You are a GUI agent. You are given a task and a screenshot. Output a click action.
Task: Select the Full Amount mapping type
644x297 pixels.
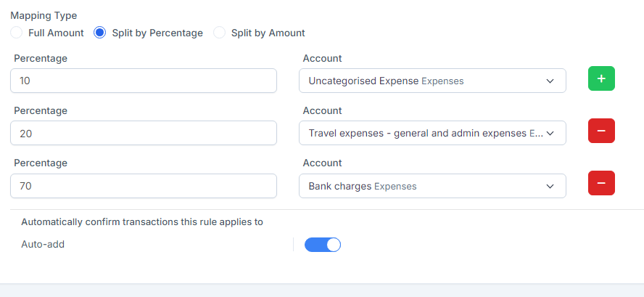(17, 33)
